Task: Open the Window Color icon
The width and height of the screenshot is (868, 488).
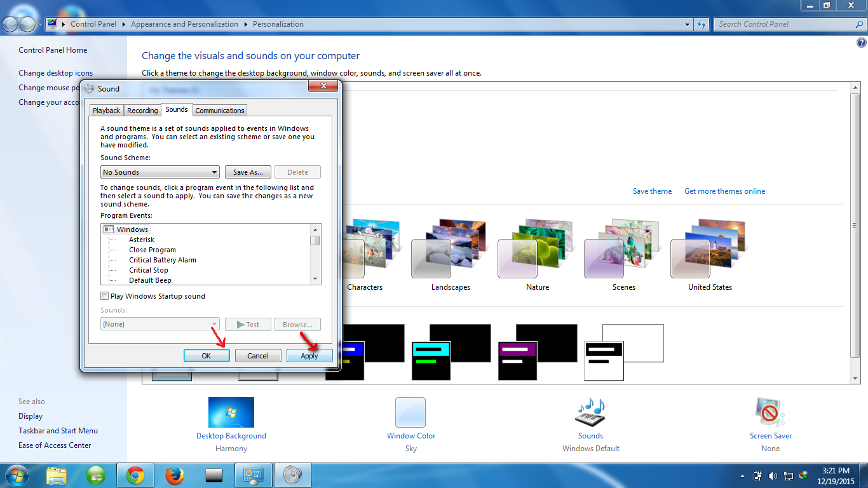Action: [x=410, y=412]
